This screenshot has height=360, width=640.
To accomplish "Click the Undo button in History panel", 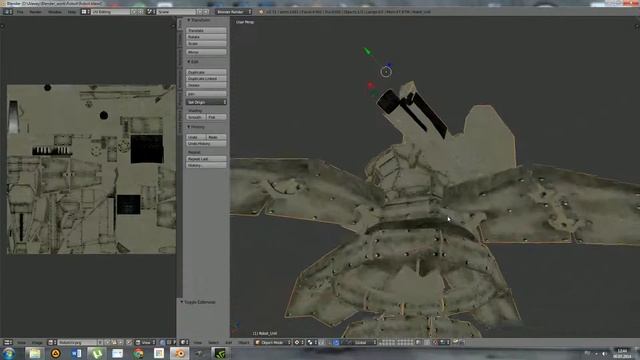I will [x=196, y=137].
